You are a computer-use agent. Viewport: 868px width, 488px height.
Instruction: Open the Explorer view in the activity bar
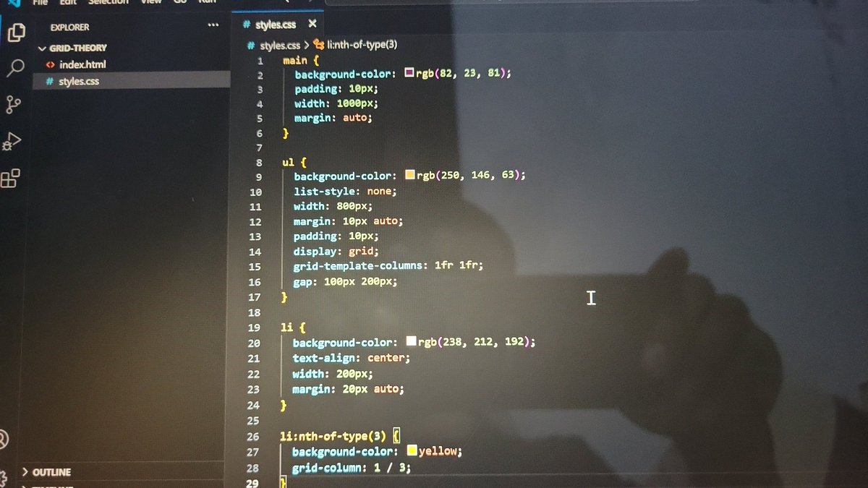tap(16, 33)
